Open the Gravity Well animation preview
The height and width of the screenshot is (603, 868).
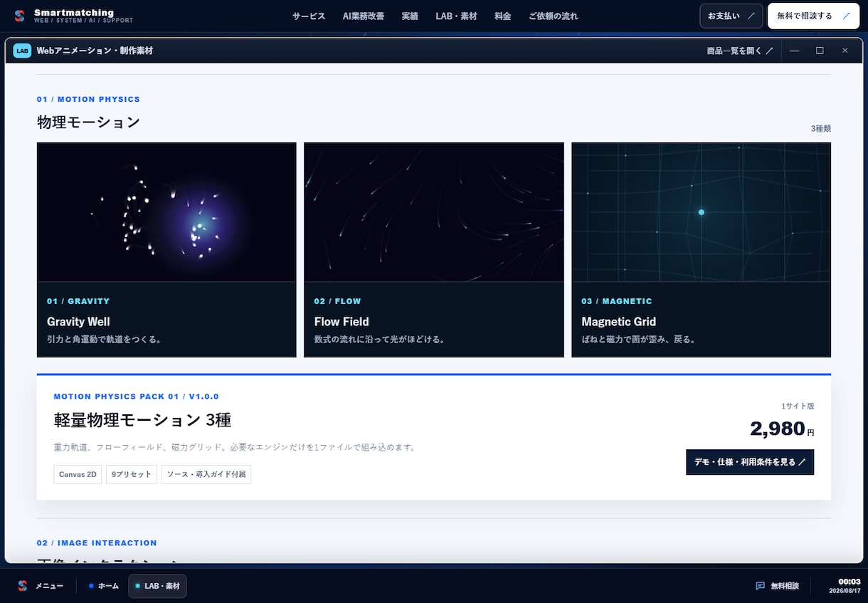tap(166, 212)
